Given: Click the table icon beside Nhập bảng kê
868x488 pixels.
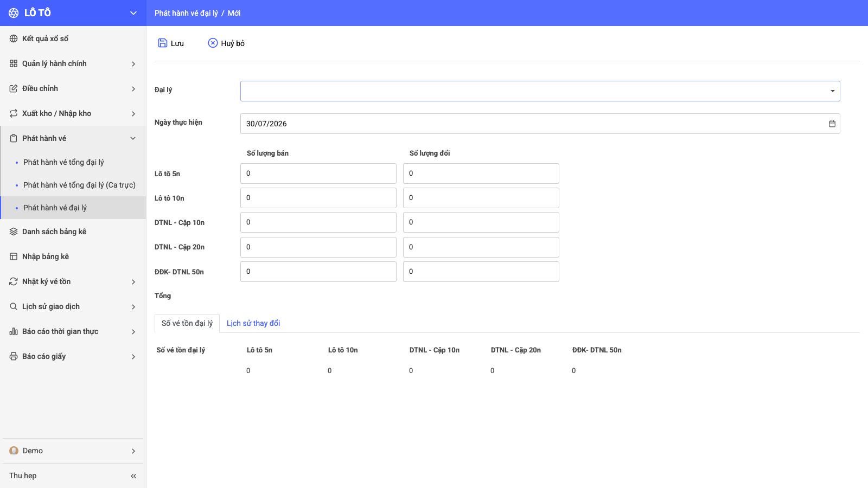Looking at the screenshot, I should (14, 256).
